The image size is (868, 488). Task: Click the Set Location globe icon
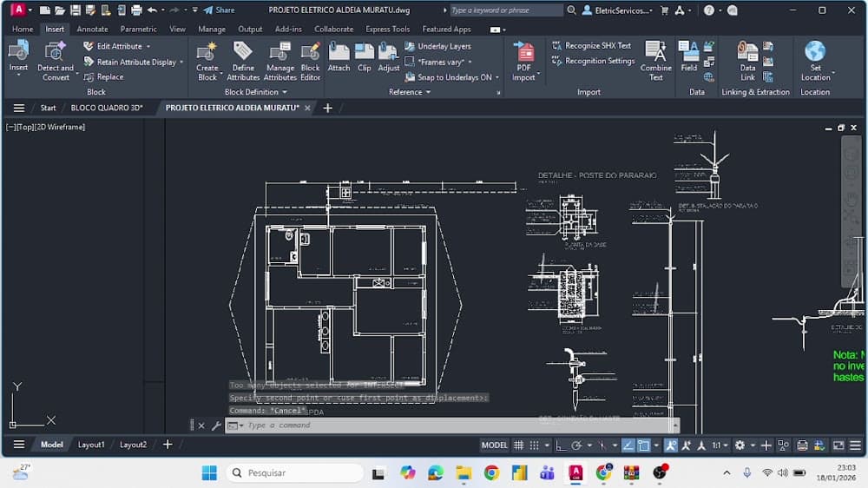[815, 51]
